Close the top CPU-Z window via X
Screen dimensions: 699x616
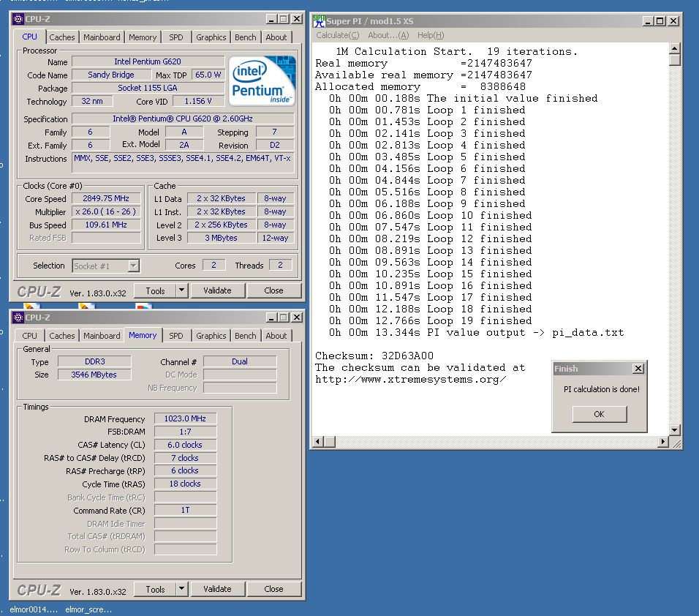pos(296,19)
